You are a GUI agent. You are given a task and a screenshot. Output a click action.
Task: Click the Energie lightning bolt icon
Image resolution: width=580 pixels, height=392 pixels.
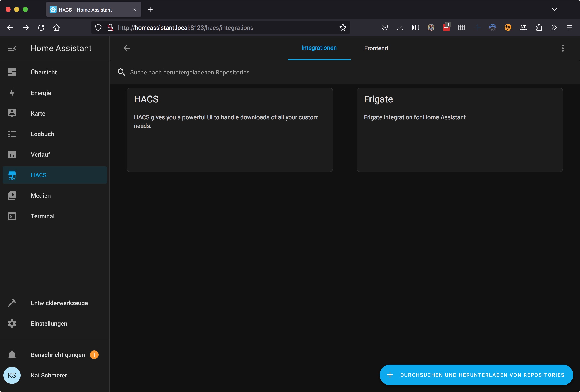tap(12, 93)
